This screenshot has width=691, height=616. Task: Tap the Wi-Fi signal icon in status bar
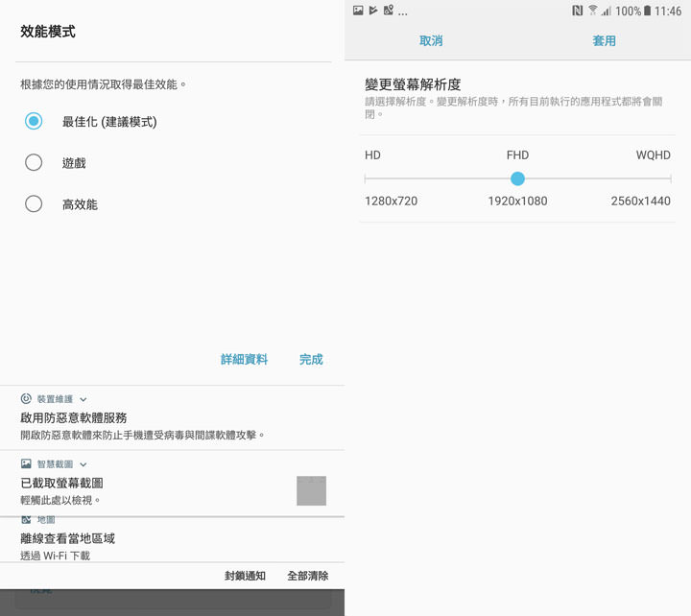pyautogui.click(x=592, y=11)
